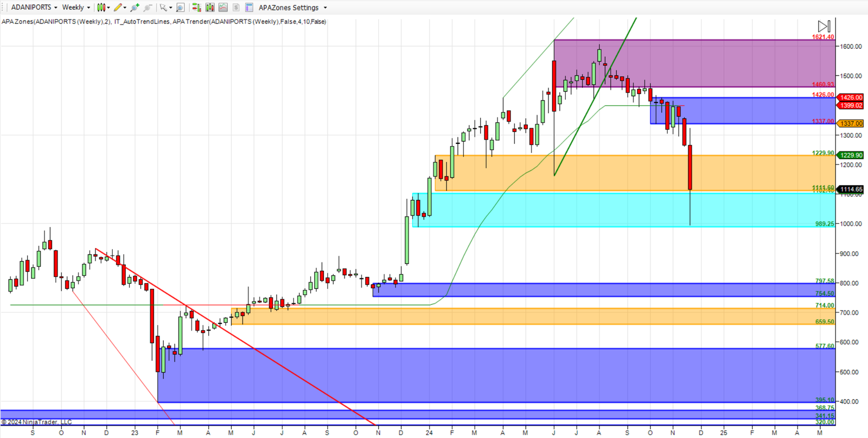This screenshot has width=868, height=438.
Task: Select the red 1426.00 price marker
Action: coord(851,98)
